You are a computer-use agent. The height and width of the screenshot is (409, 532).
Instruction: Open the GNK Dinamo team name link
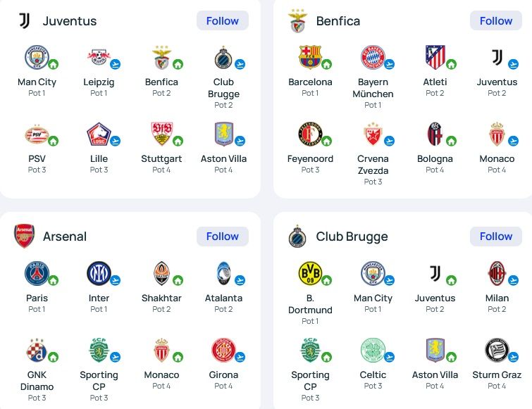37,381
